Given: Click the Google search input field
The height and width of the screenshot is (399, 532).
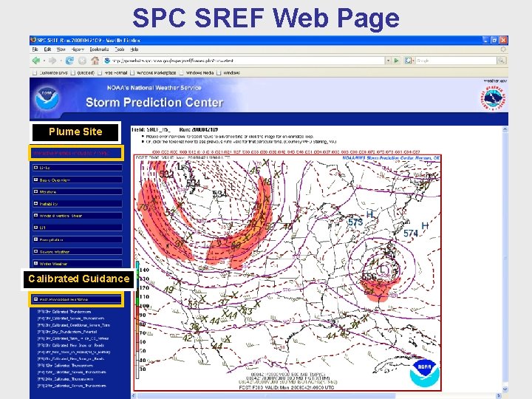Looking at the screenshot, I should [456, 61].
